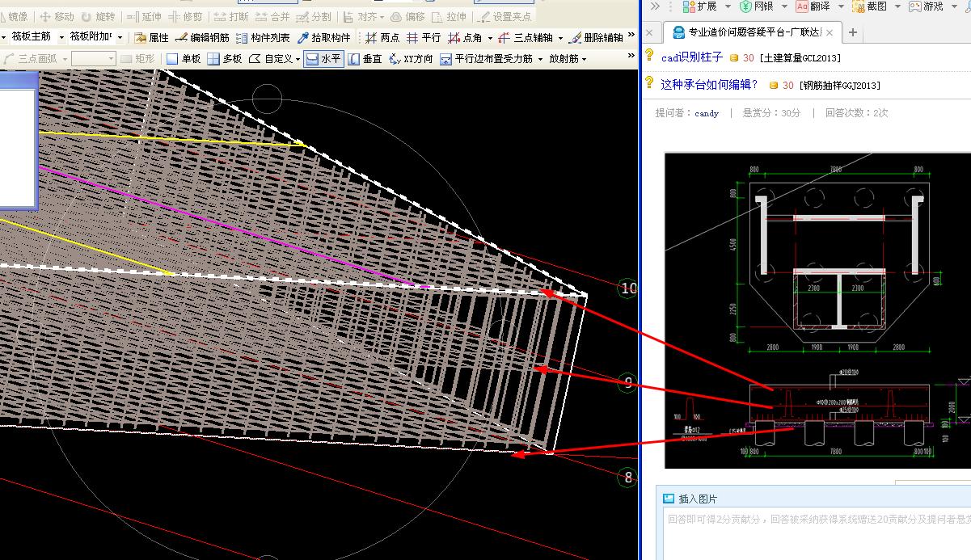This screenshot has width=971, height=560.
Task: Select 两点 auxiliary axis tool
Action: point(382,37)
